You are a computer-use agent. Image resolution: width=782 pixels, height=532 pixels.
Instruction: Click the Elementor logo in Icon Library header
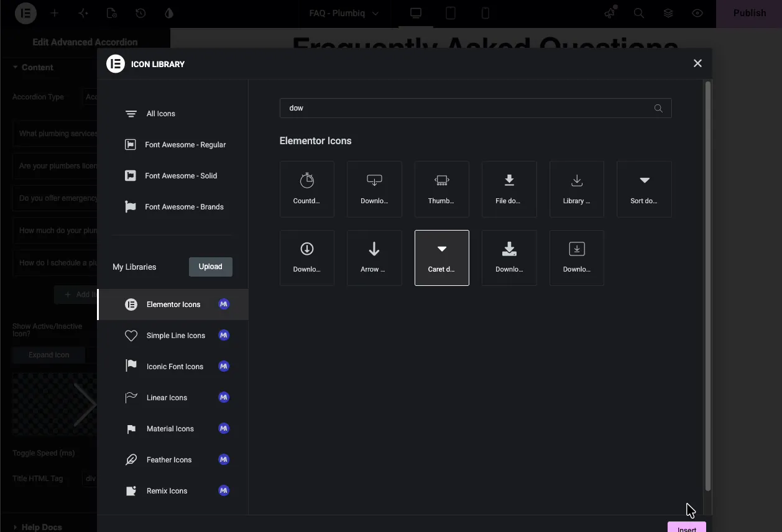[116, 64]
